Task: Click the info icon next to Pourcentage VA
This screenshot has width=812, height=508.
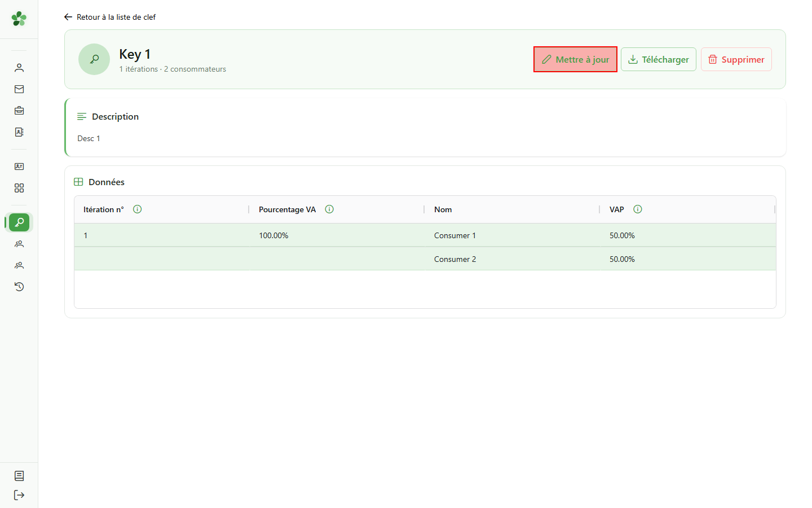Action: pos(329,209)
